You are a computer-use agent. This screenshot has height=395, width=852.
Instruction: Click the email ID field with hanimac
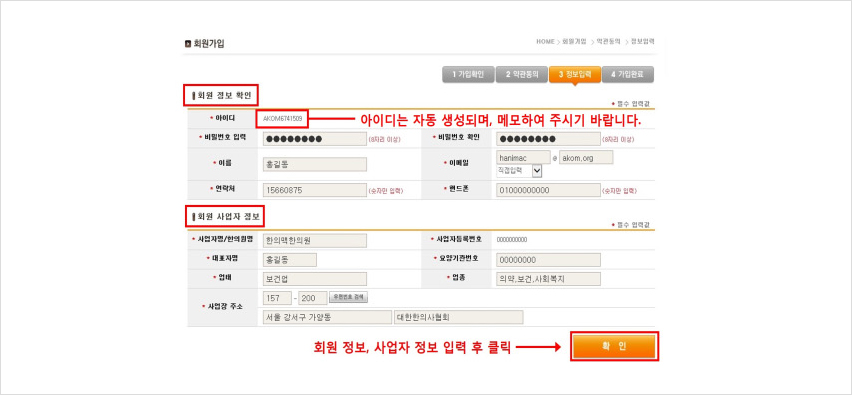click(523, 157)
